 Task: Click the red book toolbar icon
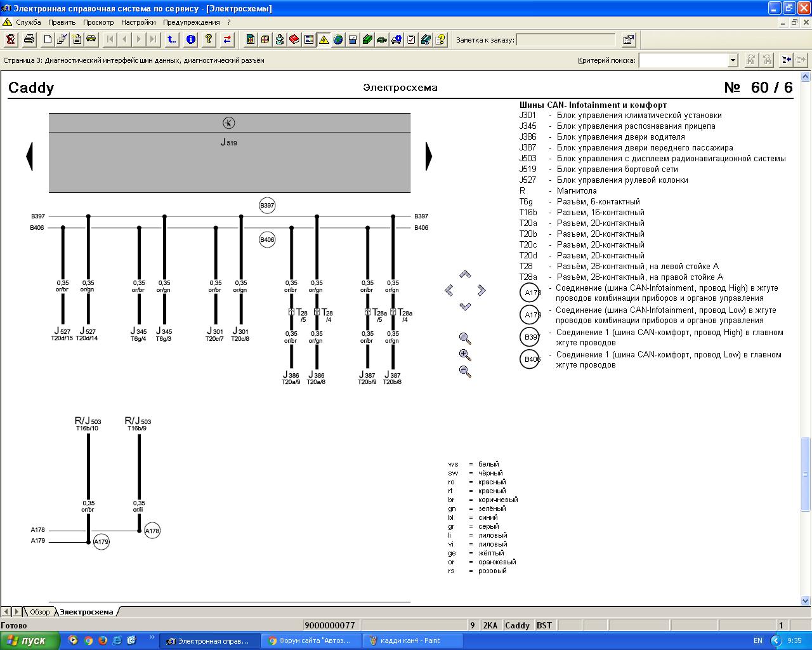pyautogui.click(x=294, y=39)
